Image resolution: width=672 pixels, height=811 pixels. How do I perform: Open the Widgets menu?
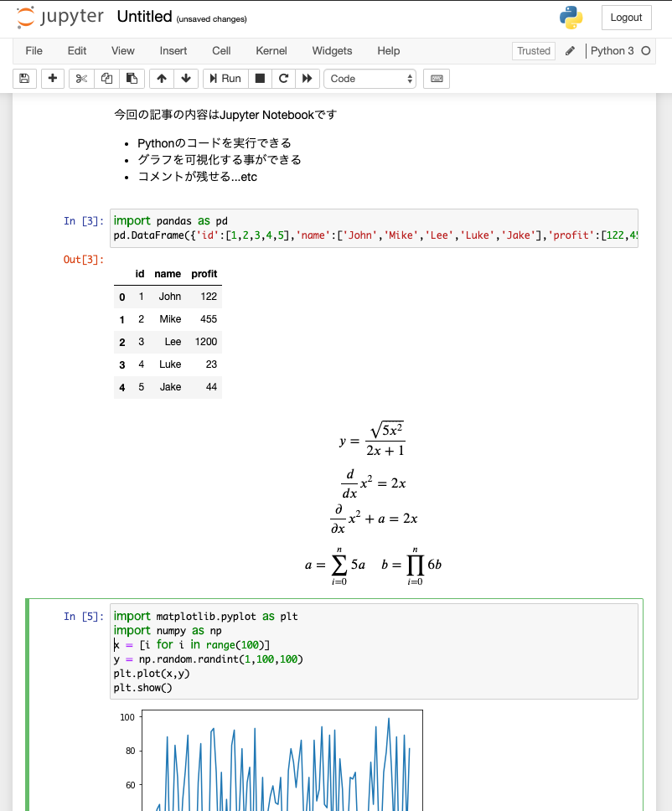[332, 51]
